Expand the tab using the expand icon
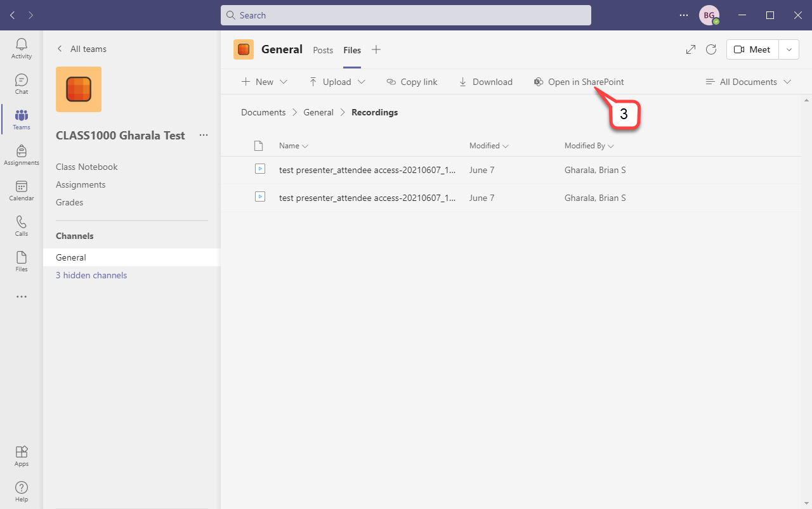This screenshot has width=812, height=509. (x=691, y=49)
